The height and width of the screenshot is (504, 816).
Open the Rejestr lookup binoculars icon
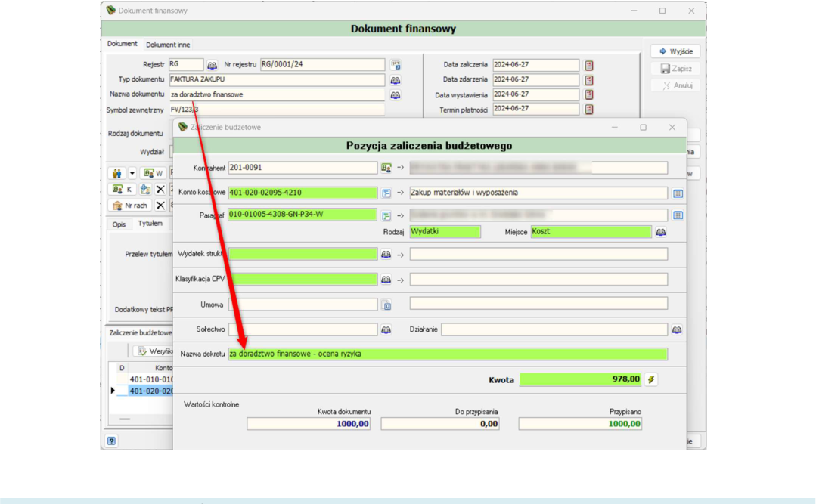212,65
